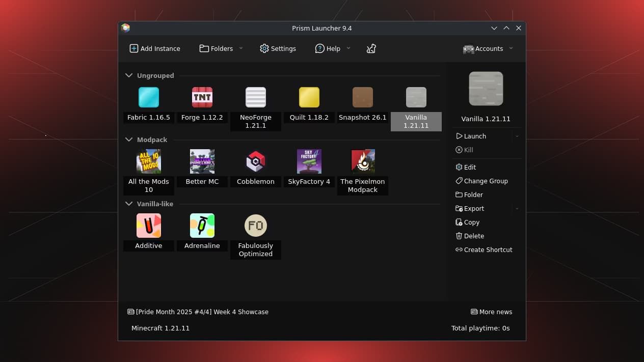Screen dimensions: 644x362
Task: Click Add Instance button
Action: [155, 48]
